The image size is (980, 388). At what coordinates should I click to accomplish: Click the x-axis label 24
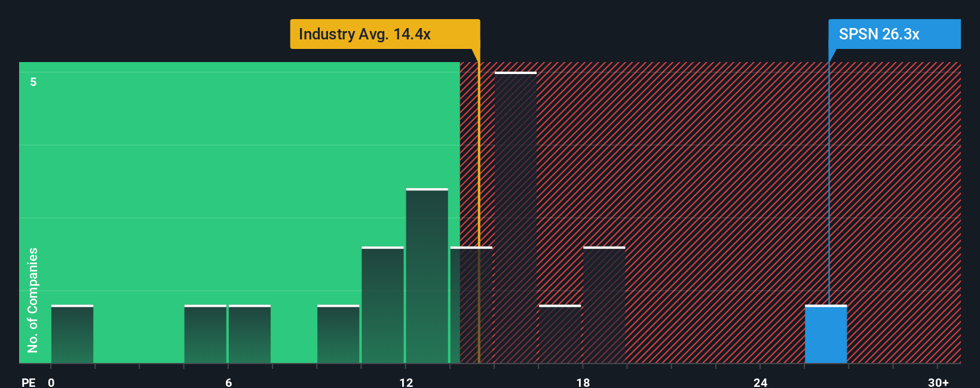(x=760, y=382)
